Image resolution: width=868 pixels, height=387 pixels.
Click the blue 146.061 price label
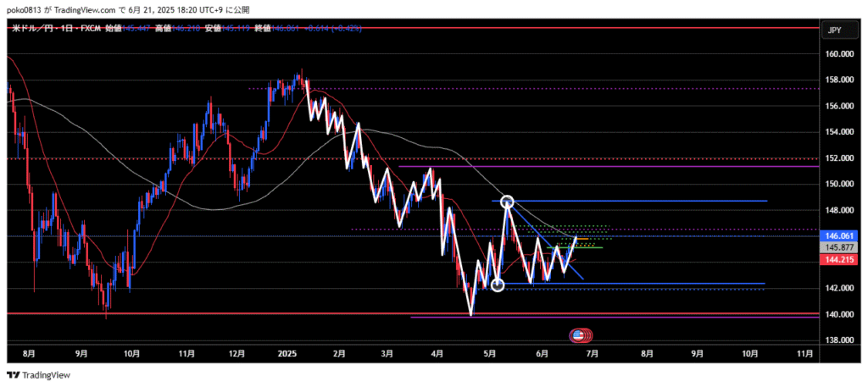(838, 235)
